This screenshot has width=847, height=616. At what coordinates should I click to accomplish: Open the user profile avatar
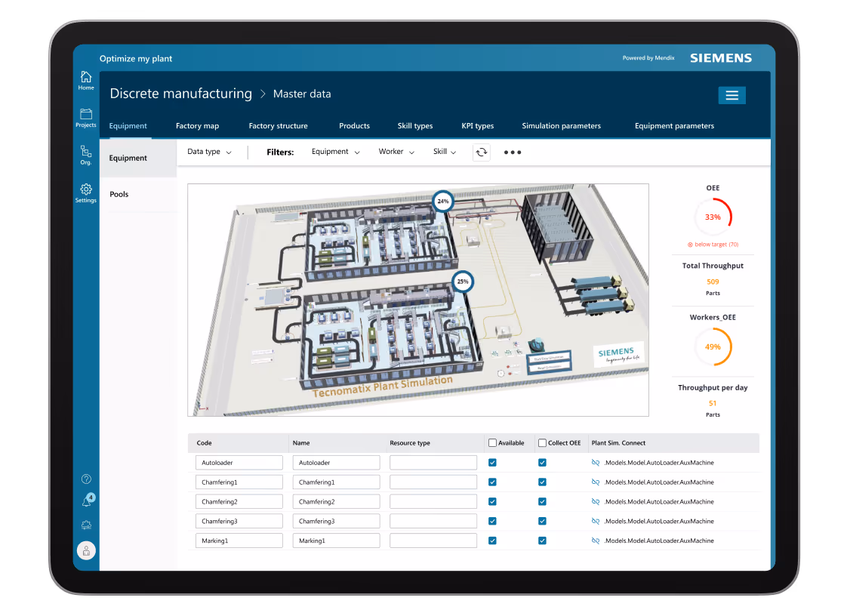click(x=86, y=550)
